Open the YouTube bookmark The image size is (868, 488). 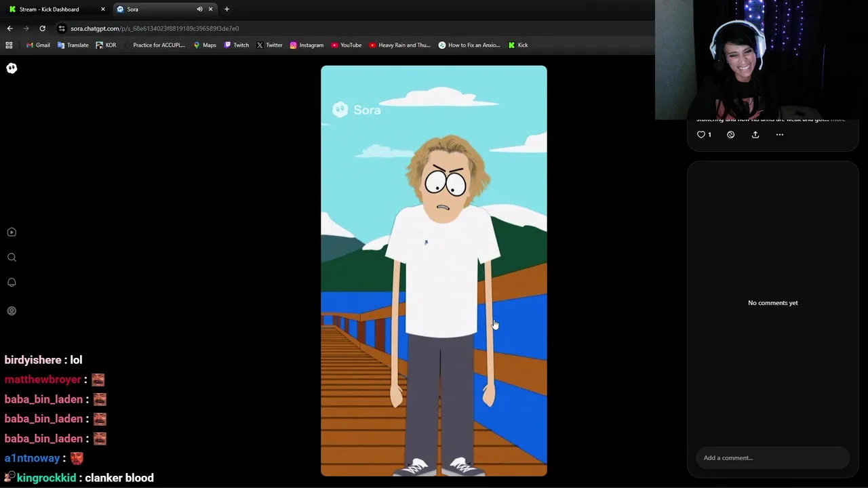(x=346, y=45)
